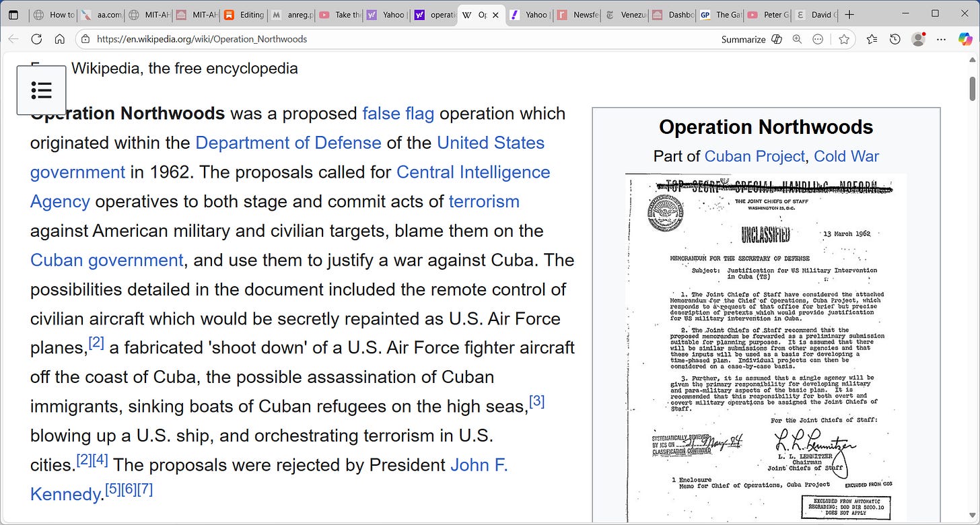Switch to the 'operati' Yahoo search tab
The height and width of the screenshot is (525, 980).
433,14
